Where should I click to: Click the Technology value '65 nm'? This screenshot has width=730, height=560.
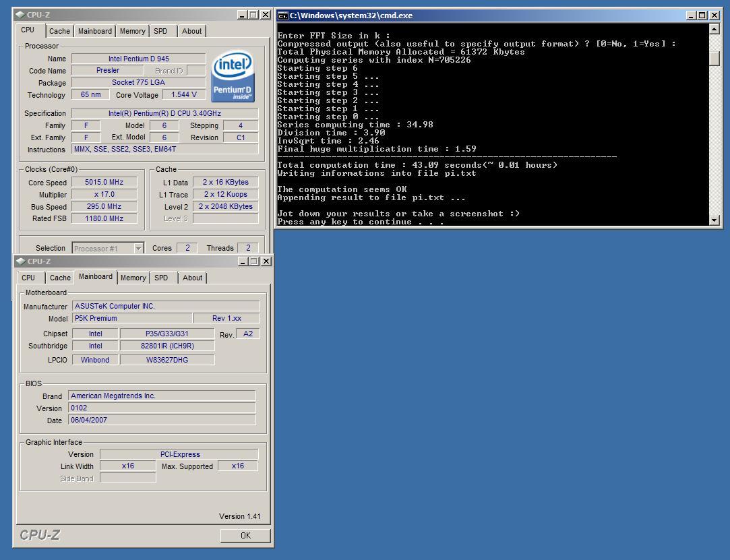tap(90, 94)
